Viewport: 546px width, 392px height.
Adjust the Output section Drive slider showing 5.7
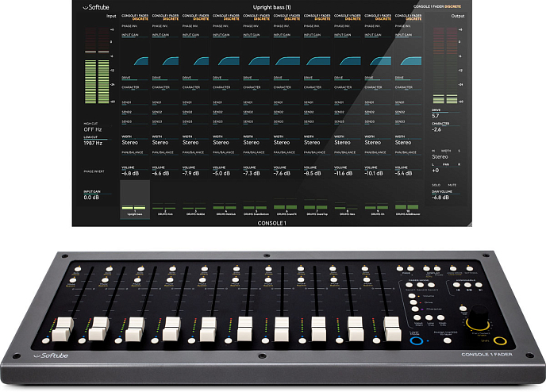[446, 112]
